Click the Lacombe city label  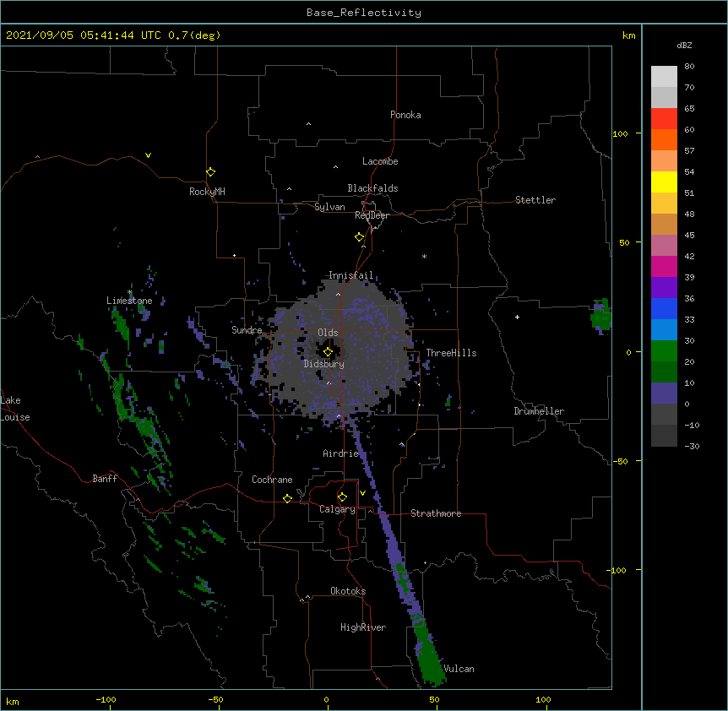[x=380, y=161]
